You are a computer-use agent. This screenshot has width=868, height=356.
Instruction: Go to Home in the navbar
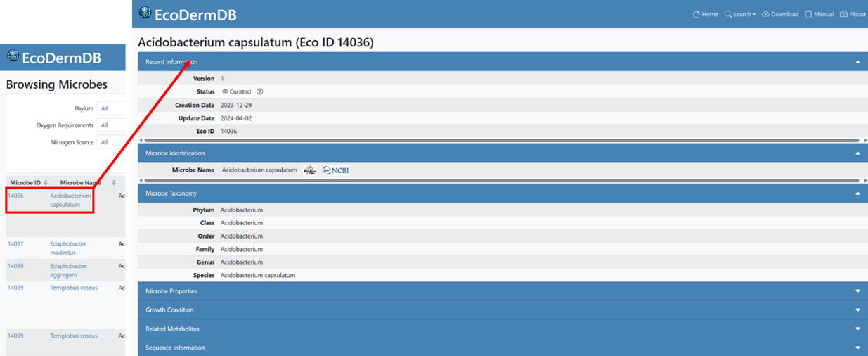coord(706,14)
